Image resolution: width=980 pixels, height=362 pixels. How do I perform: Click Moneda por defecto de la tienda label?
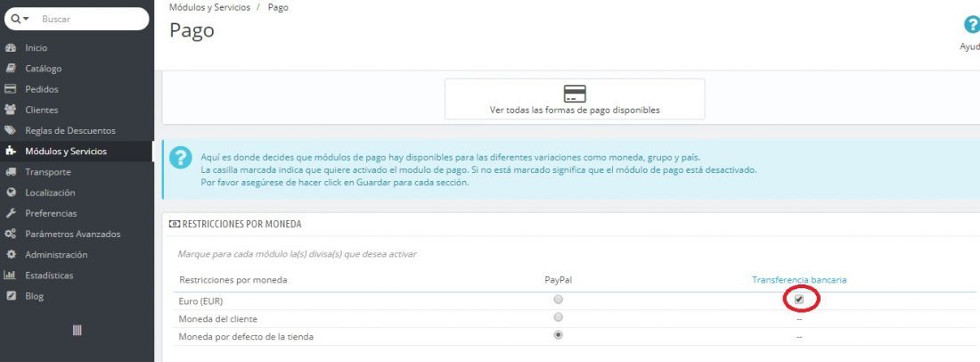click(246, 336)
